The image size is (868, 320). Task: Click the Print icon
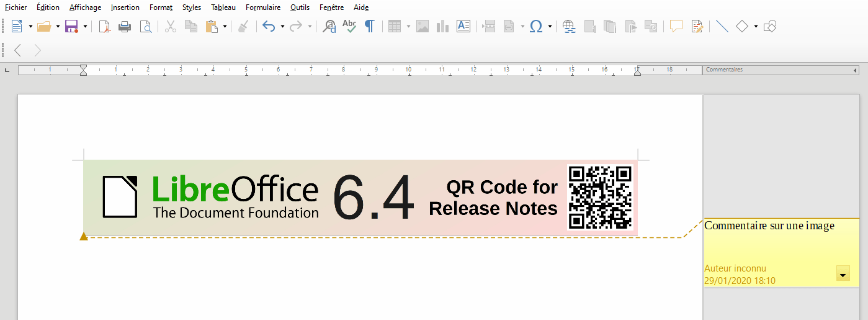(125, 26)
